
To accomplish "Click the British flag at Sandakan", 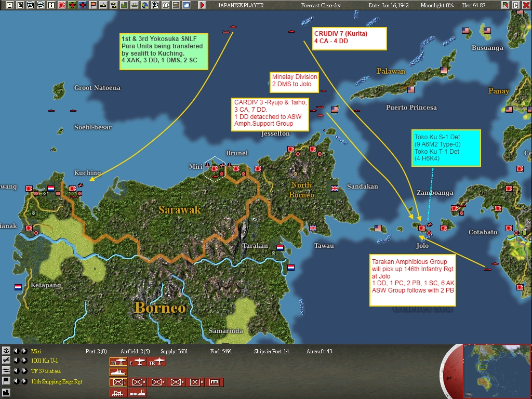I will pyautogui.click(x=335, y=188).
